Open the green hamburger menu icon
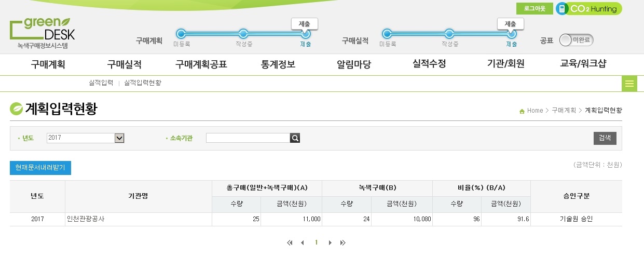This screenshot has height=257, width=644. pyautogui.click(x=629, y=84)
